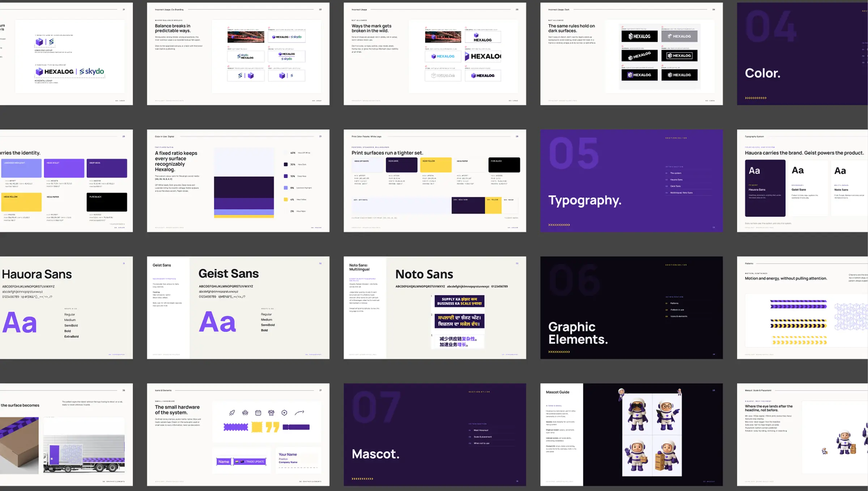The height and width of the screenshot is (491, 868).
Task: Click "Your Name" on the signature card
Action: (288, 454)
